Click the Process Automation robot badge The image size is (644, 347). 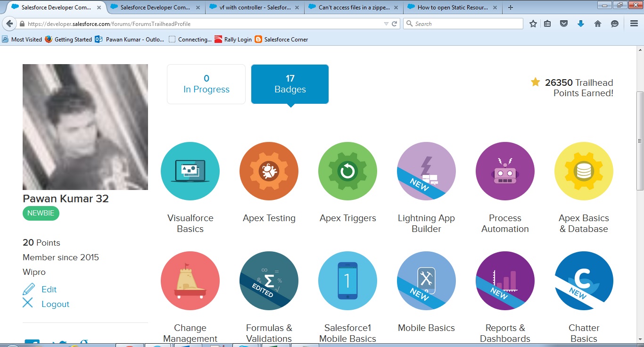click(505, 171)
